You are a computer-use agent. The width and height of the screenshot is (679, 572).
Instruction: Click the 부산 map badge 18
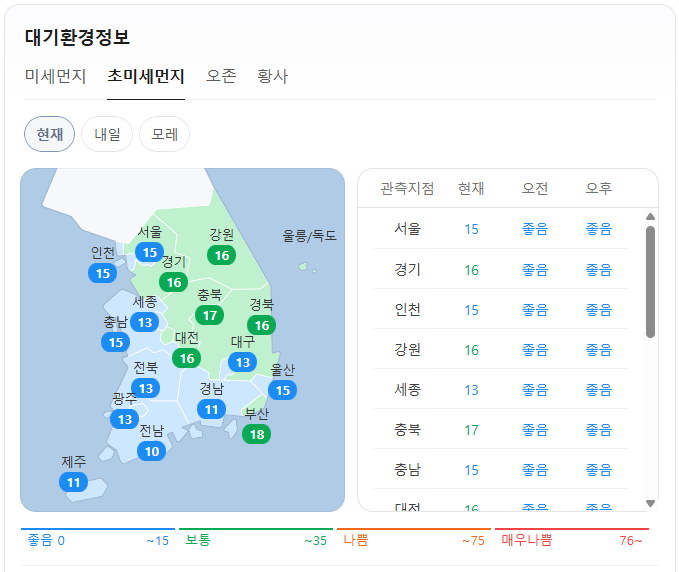(x=257, y=434)
